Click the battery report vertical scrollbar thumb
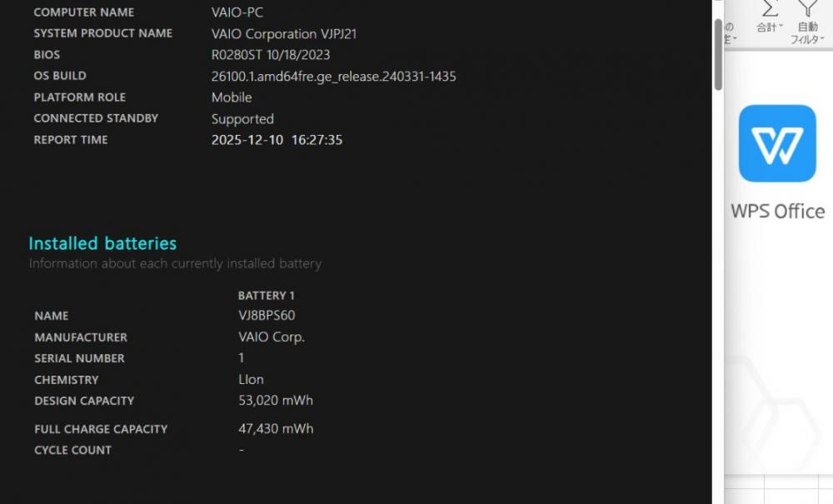This screenshot has width=833, height=504. [x=718, y=54]
